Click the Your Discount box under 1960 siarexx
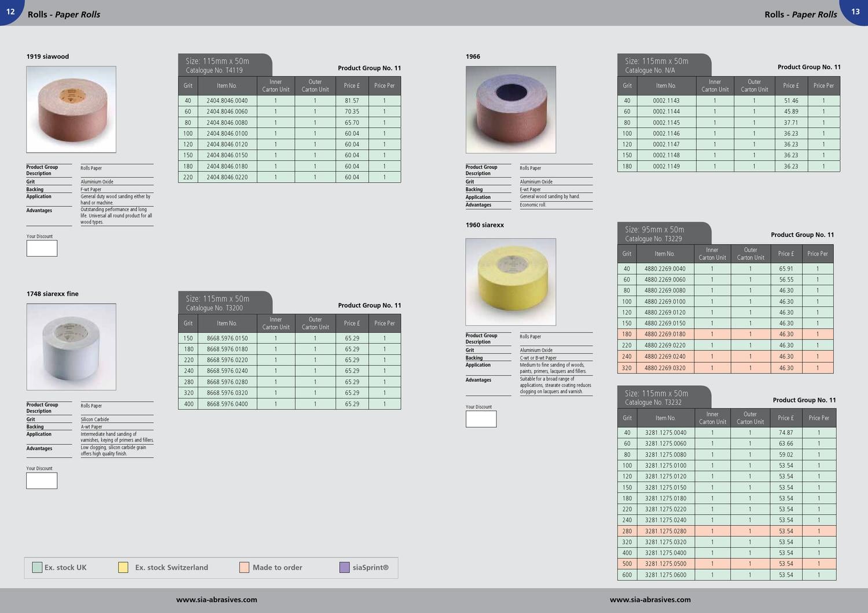The image size is (868, 613). coord(481,419)
